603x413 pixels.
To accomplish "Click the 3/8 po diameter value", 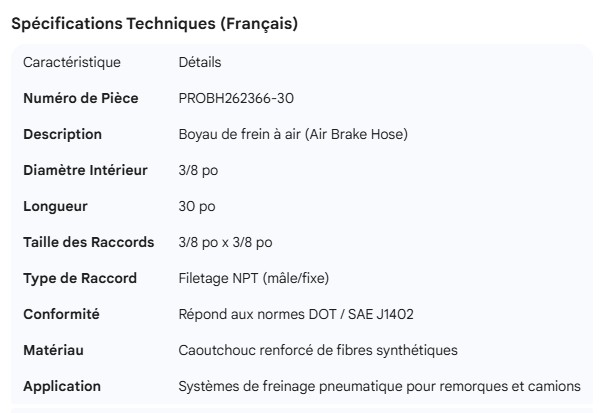I will click(198, 170).
